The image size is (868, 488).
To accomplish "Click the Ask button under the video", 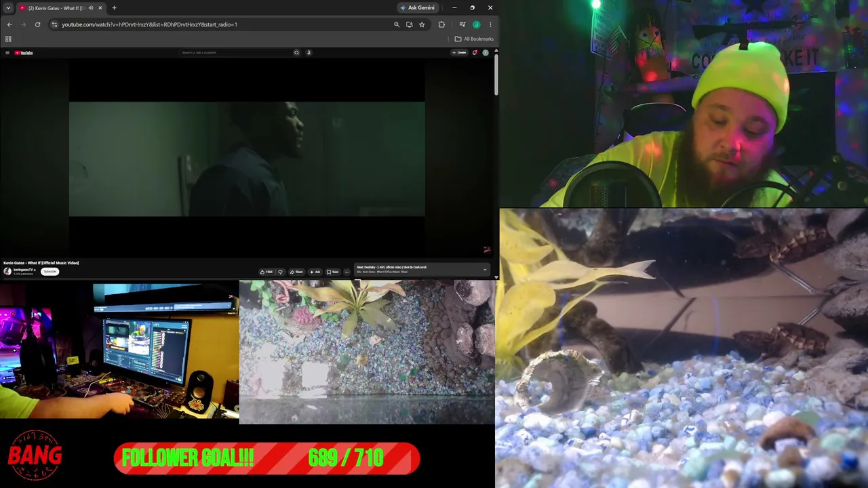I will (x=315, y=272).
